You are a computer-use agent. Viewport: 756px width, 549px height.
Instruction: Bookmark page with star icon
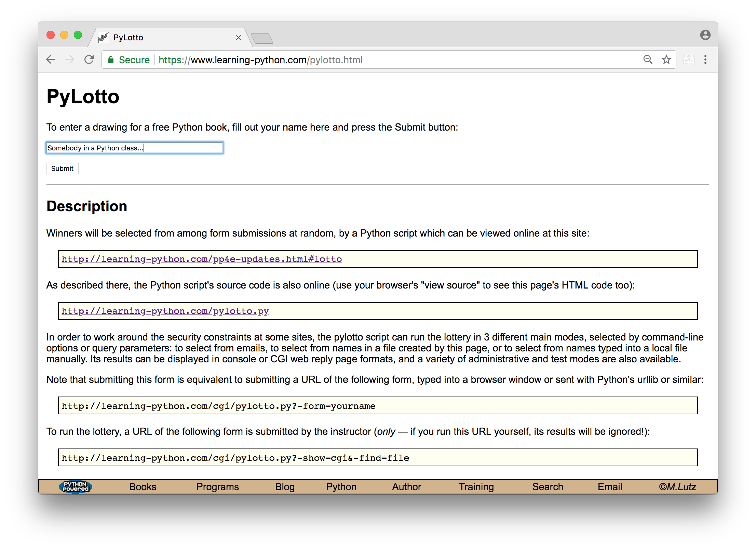click(666, 59)
